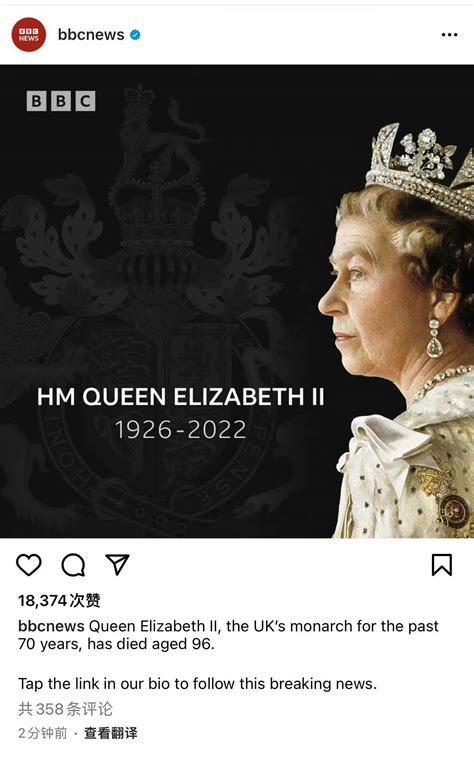The height and width of the screenshot is (762, 474).
Task: Open the three-dot more options menu
Action: point(449,35)
